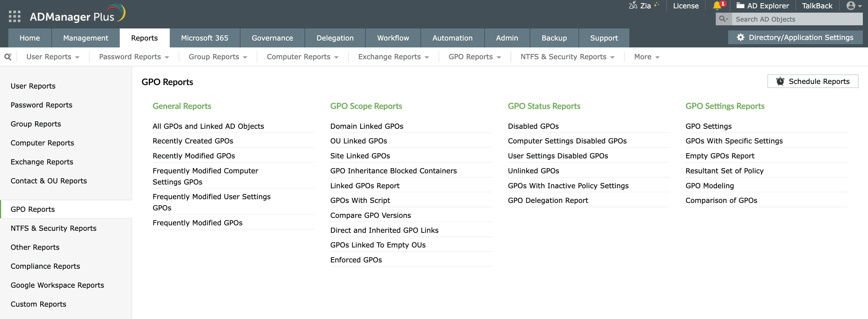Open the user profile avatar menu
This screenshot has height=319, width=868.
click(854, 6)
